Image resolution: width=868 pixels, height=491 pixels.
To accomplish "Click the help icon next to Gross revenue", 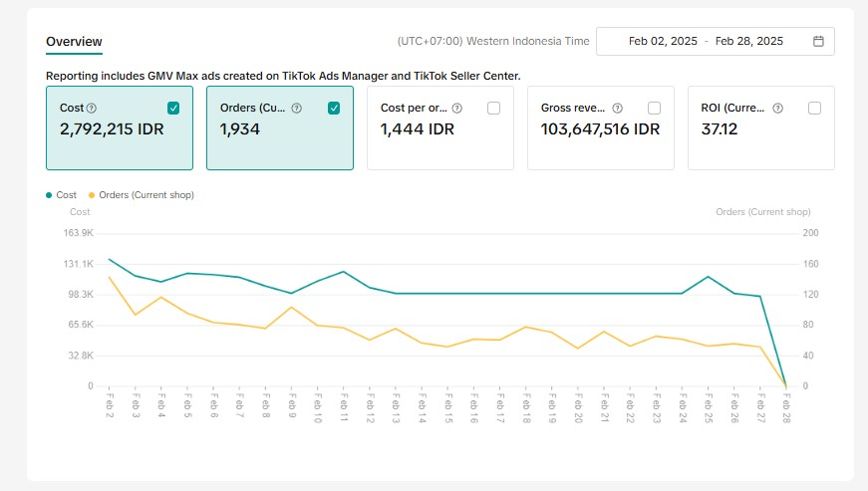I will click(617, 109).
